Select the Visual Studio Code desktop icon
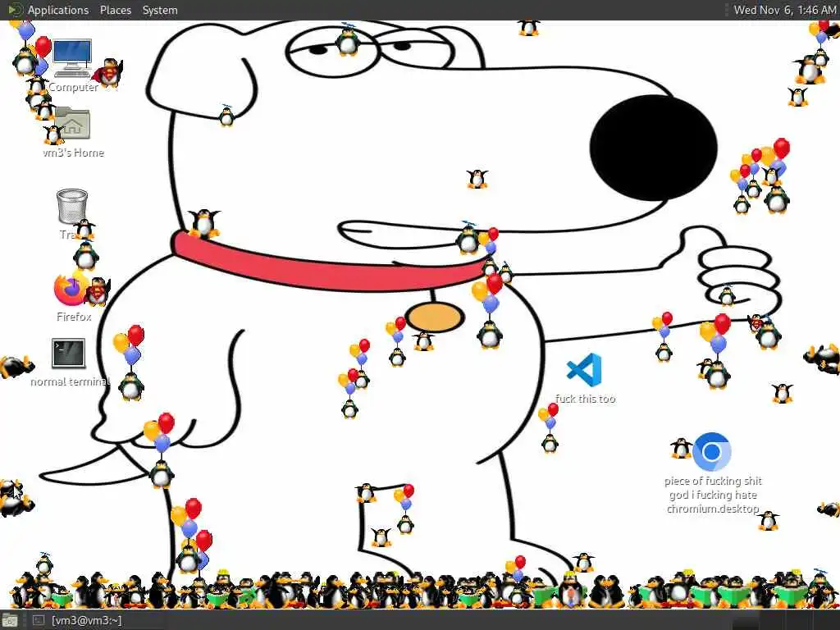Screen dimensions: 840x630 [584, 370]
